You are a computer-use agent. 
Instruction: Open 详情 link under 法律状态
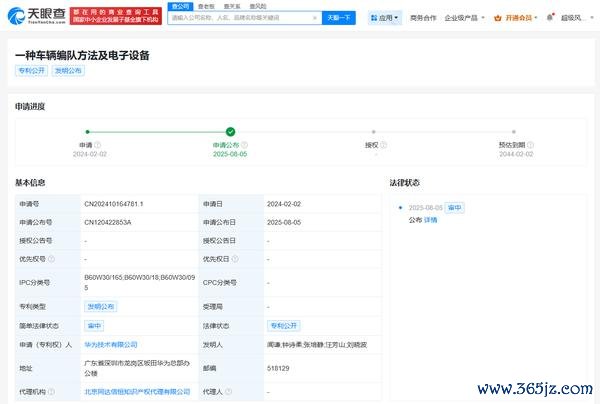point(430,219)
